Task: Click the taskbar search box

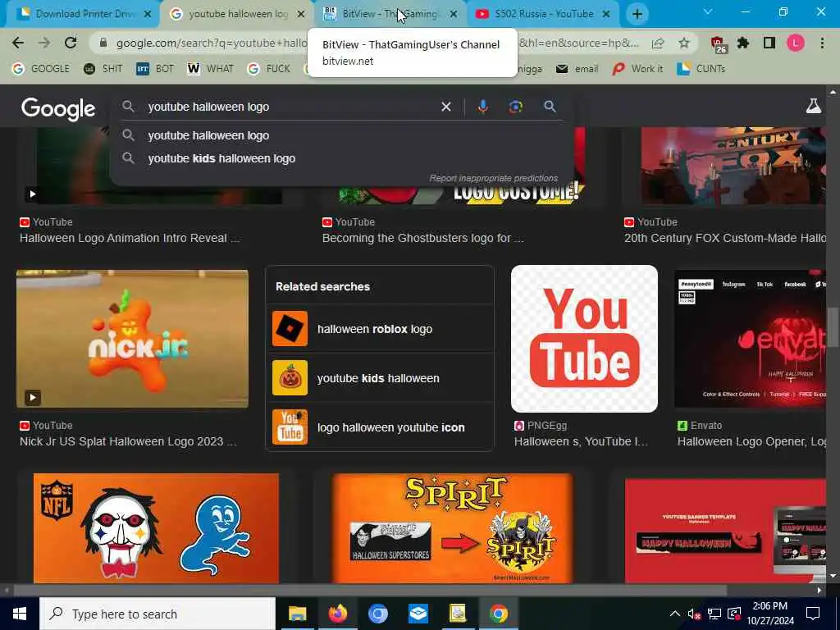Action: point(157,614)
